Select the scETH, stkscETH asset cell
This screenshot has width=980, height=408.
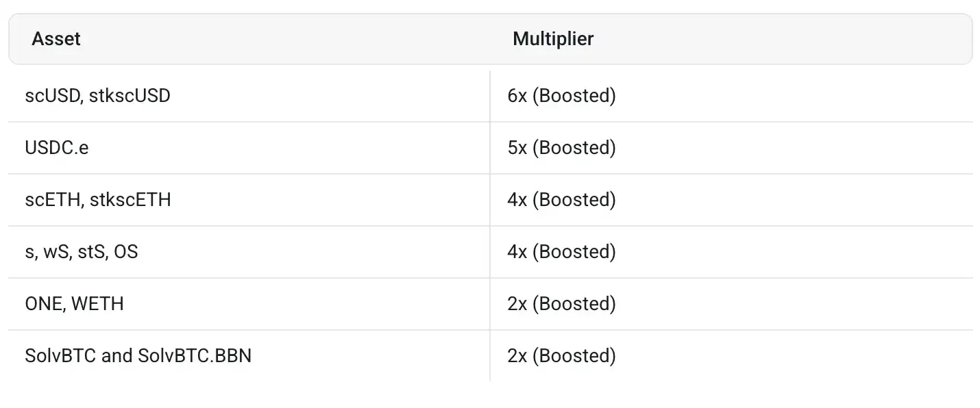click(x=98, y=200)
